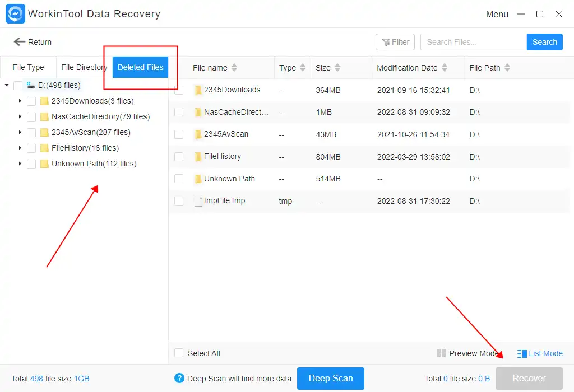Tick the Select All checkbox
The height and width of the screenshot is (392, 574).
[179, 353]
